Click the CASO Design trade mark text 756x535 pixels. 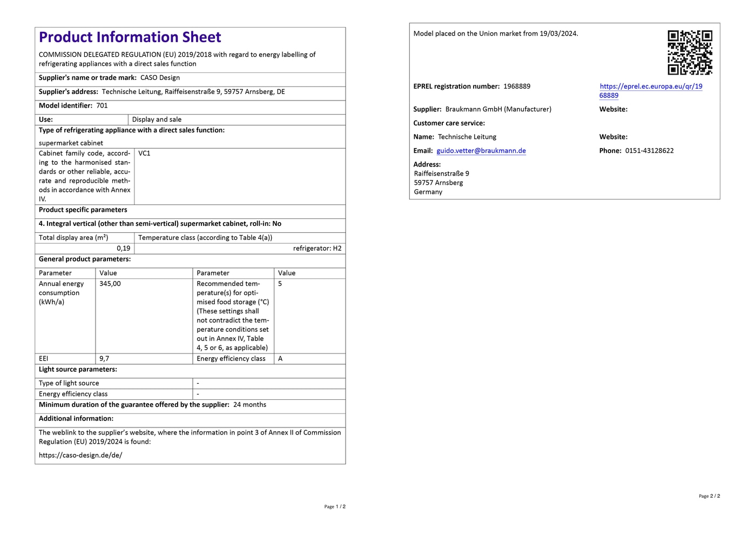coord(160,78)
